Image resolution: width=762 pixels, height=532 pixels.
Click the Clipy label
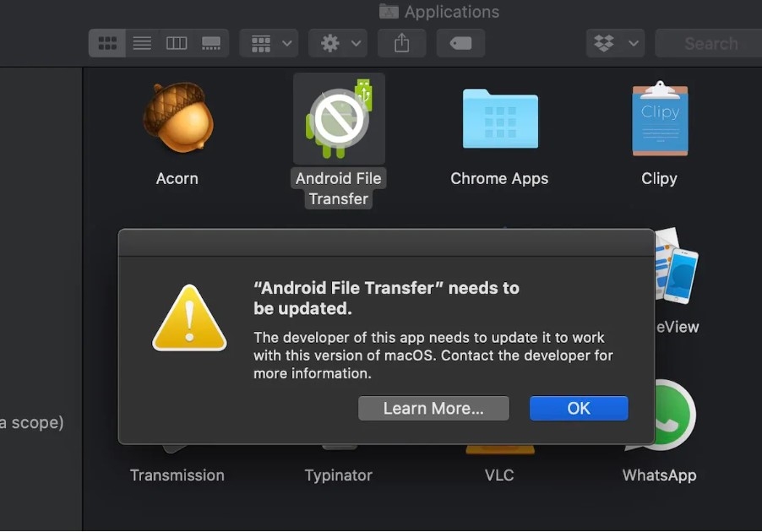point(659,179)
